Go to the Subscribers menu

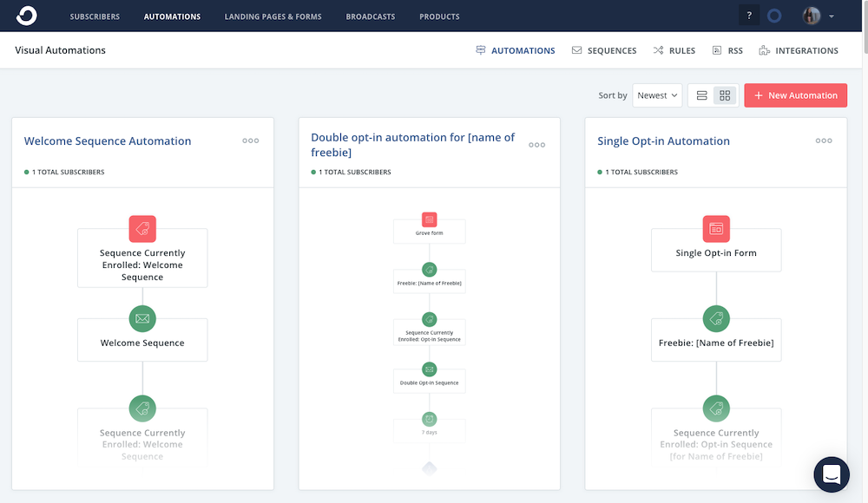point(95,16)
